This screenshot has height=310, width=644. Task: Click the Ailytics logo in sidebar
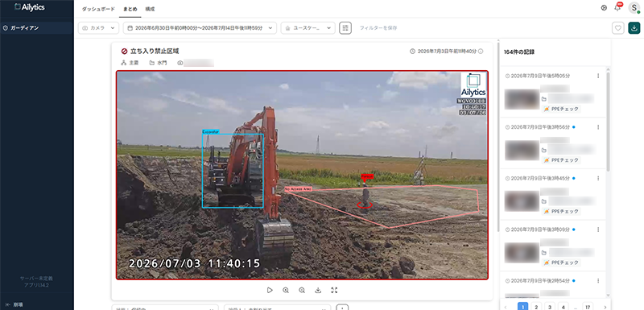(29, 7)
